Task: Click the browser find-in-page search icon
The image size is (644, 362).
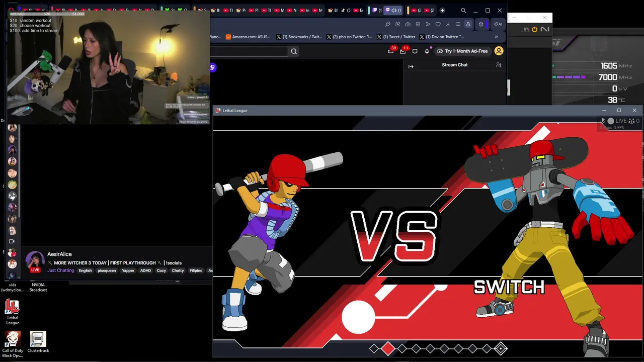Action: (x=387, y=24)
